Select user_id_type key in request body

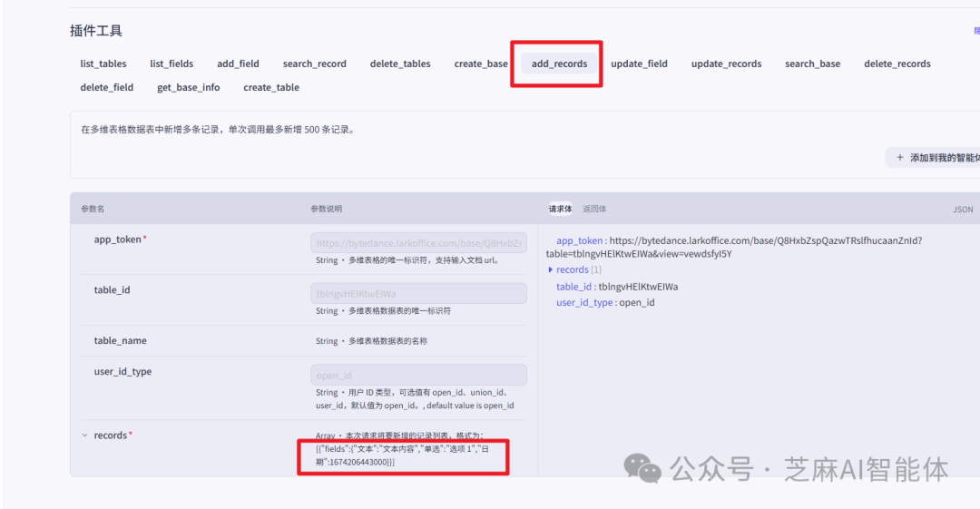tap(584, 303)
